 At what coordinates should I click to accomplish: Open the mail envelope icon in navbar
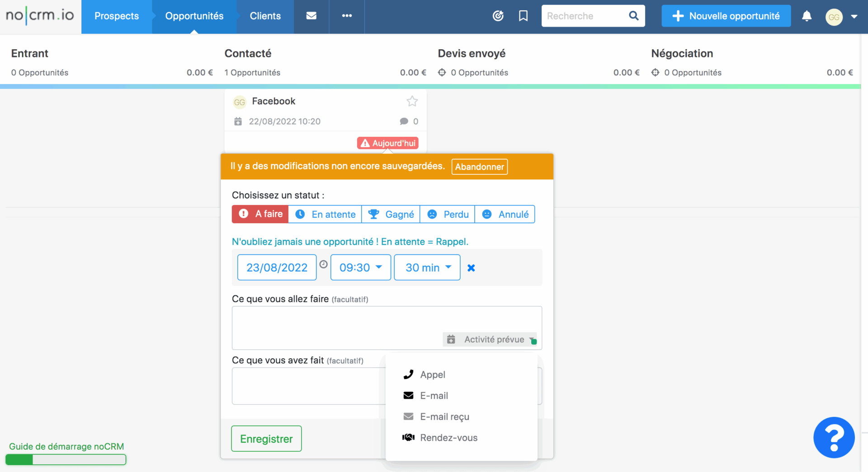[311, 16]
